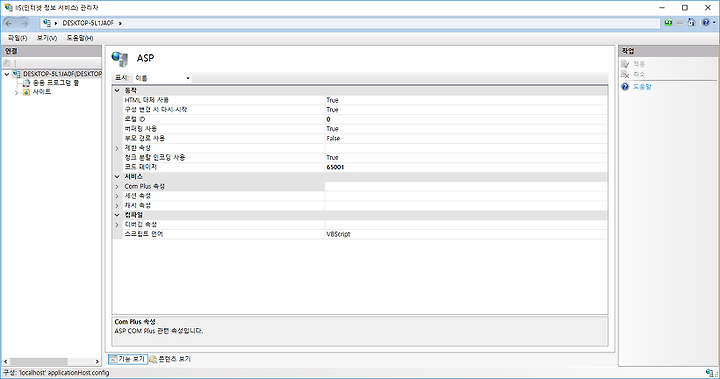Viewport: 720px width, 379px height.
Task: Click the grayed Cancel (취소) action icon
Action: pyautogui.click(x=625, y=74)
